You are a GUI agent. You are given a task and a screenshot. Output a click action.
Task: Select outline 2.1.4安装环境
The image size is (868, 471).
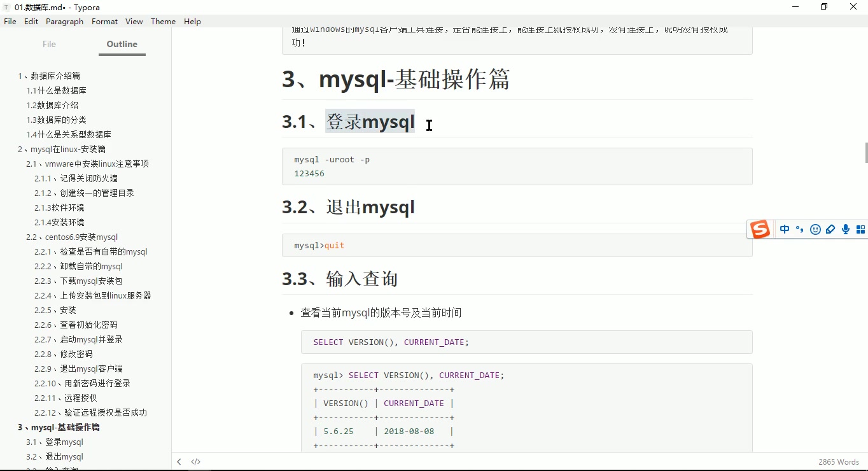click(59, 222)
